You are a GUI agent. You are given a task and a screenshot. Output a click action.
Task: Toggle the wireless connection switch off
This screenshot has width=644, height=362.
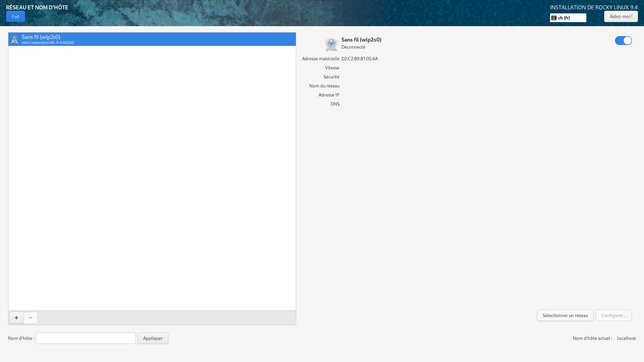pos(623,40)
